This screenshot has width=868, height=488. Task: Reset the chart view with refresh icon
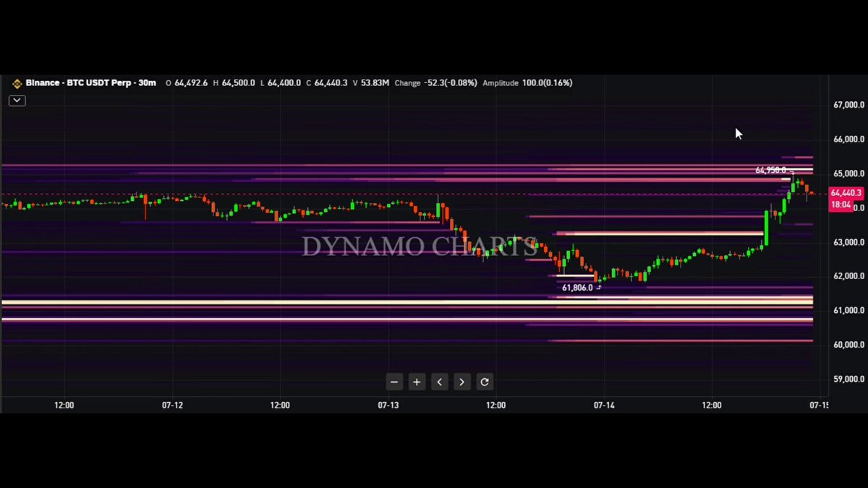pyautogui.click(x=485, y=382)
